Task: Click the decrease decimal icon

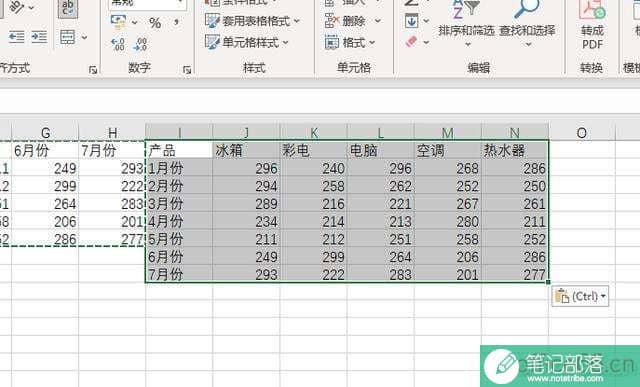Action: click(140, 44)
